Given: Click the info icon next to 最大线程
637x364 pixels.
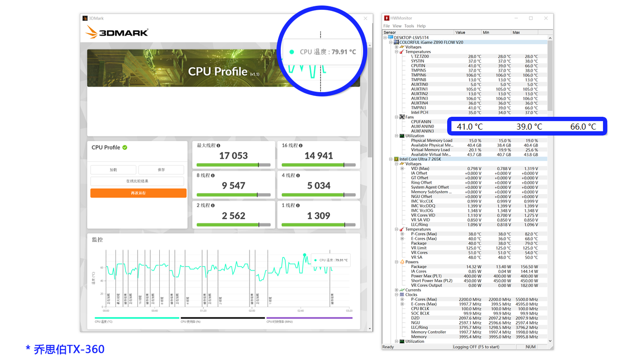Looking at the screenshot, I should (x=219, y=145).
